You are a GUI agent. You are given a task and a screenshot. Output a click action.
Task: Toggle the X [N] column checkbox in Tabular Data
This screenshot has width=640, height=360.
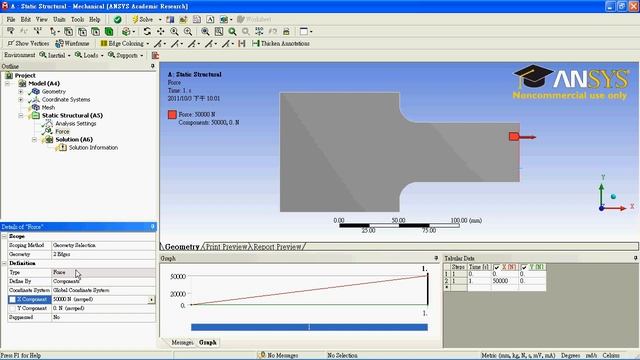click(497, 267)
